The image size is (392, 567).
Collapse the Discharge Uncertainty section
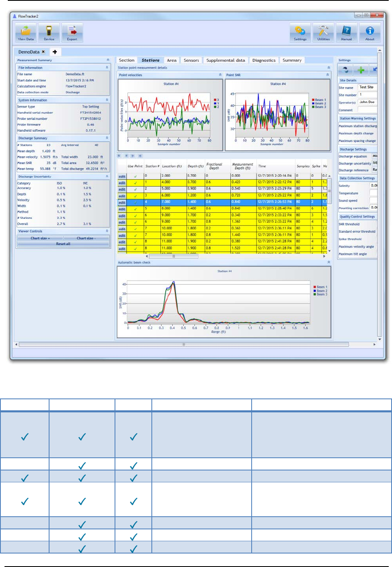107,176
